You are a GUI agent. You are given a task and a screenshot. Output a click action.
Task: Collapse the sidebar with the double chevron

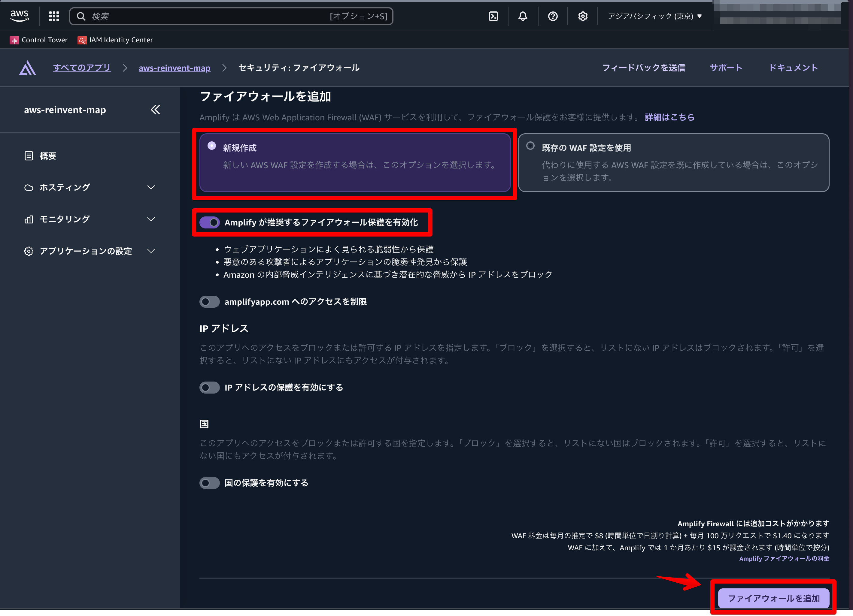[x=155, y=110]
